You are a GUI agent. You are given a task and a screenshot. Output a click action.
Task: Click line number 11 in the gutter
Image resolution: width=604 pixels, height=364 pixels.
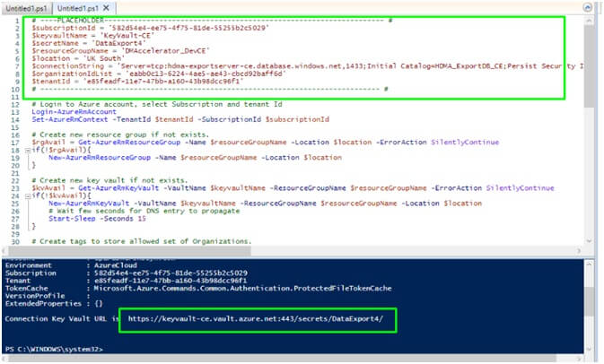(15, 97)
